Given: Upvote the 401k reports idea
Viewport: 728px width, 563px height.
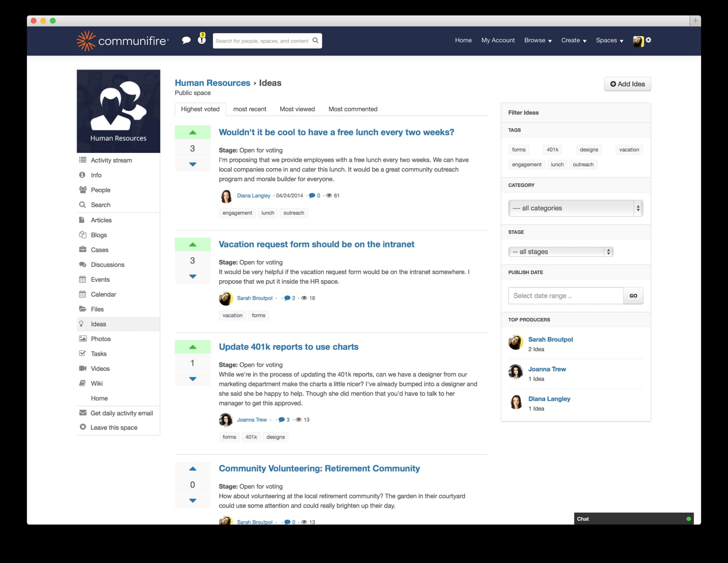Looking at the screenshot, I should [193, 346].
